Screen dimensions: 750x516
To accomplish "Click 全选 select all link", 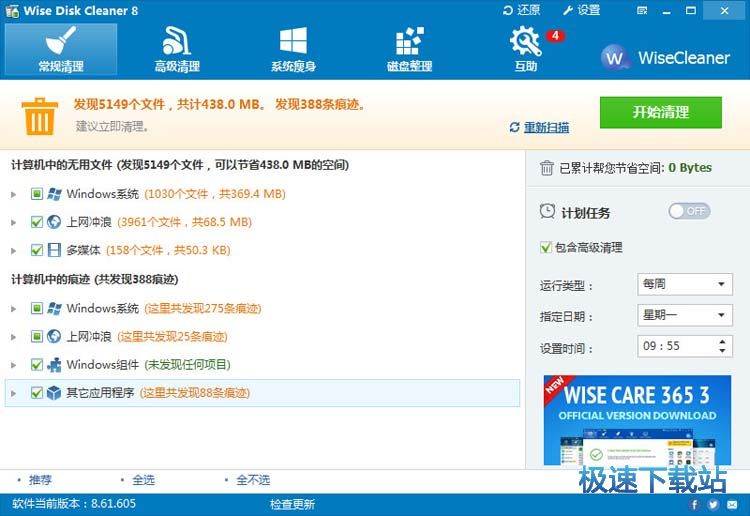I will click(143, 480).
